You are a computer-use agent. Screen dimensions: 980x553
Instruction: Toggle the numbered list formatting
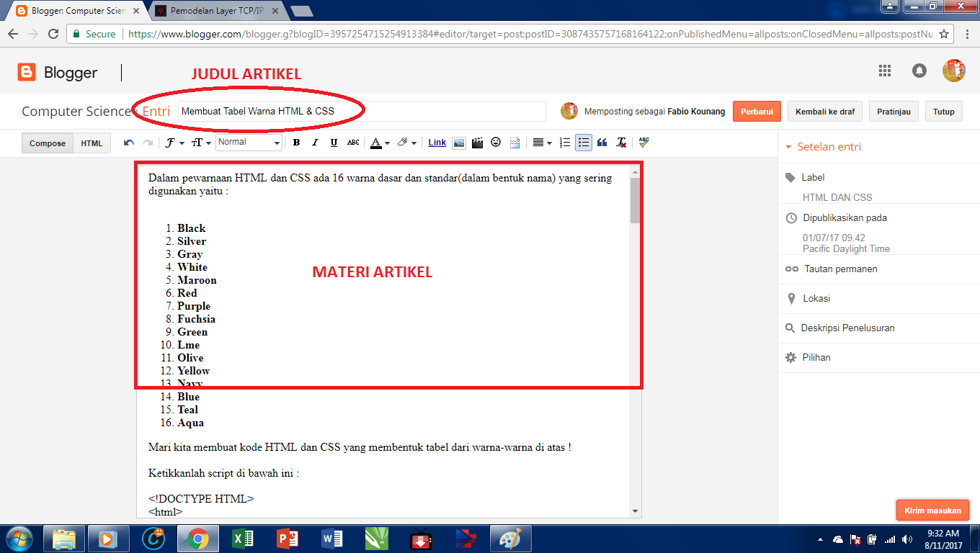pyautogui.click(x=563, y=142)
